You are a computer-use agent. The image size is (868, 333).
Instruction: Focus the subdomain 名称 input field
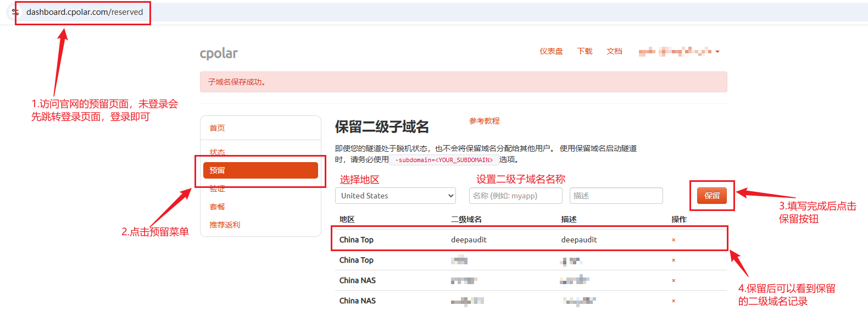pyautogui.click(x=515, y=196)
